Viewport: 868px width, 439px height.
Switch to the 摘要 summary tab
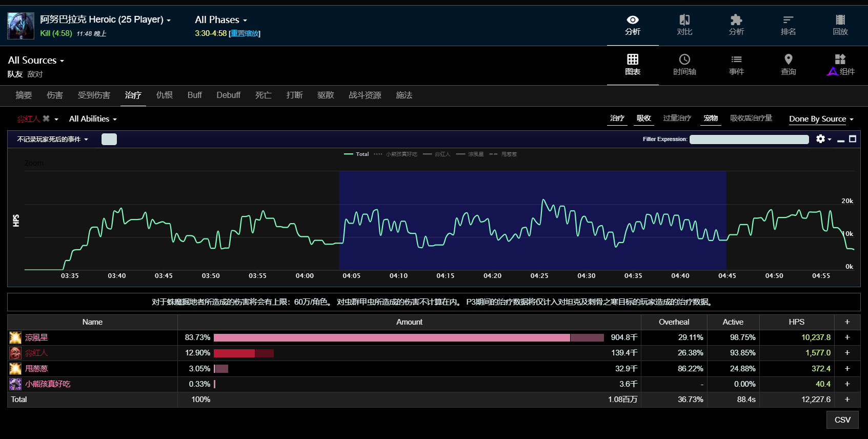24,95
